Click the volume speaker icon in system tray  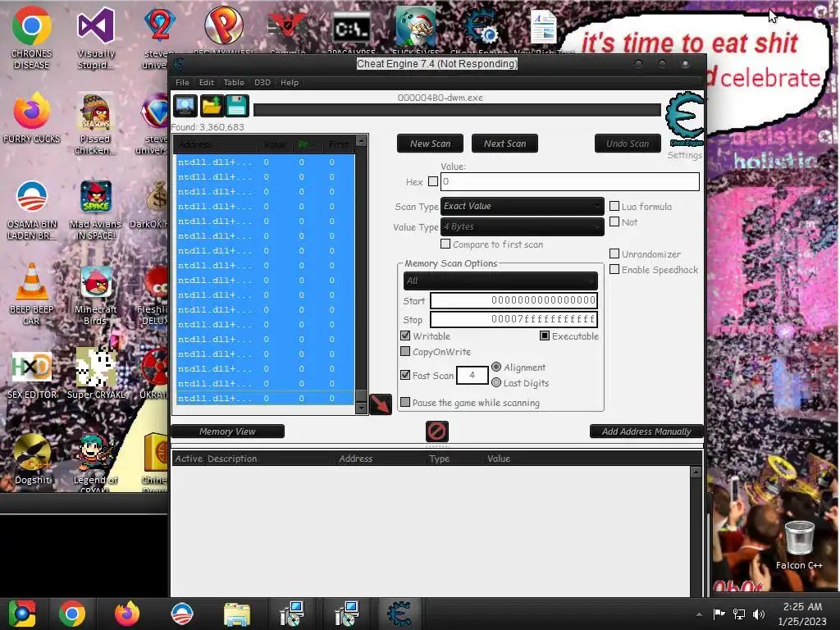click(758, 614)
